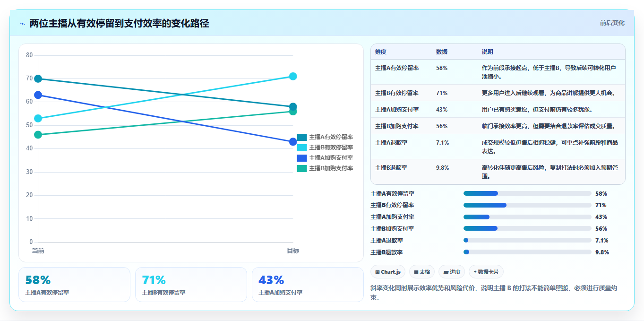644x321 pixels.
Task: Click the blue chart point at 当前 (63)
Action: (x=38, y=95)
